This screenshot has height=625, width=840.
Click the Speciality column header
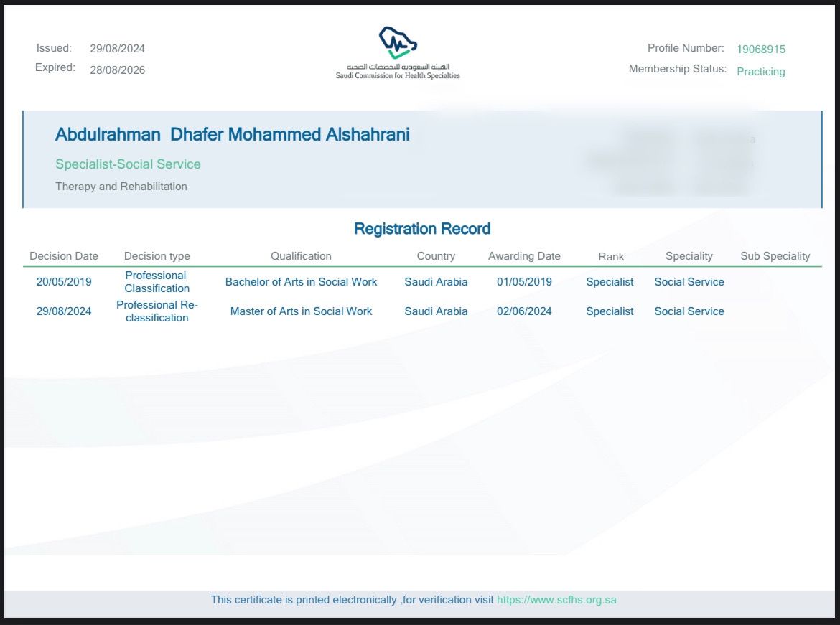689,256
